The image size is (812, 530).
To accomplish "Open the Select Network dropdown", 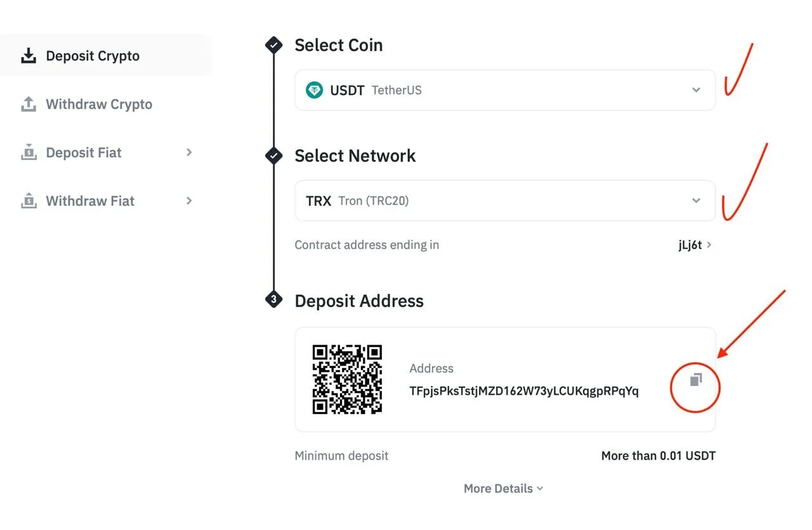I will pos(696,201).
